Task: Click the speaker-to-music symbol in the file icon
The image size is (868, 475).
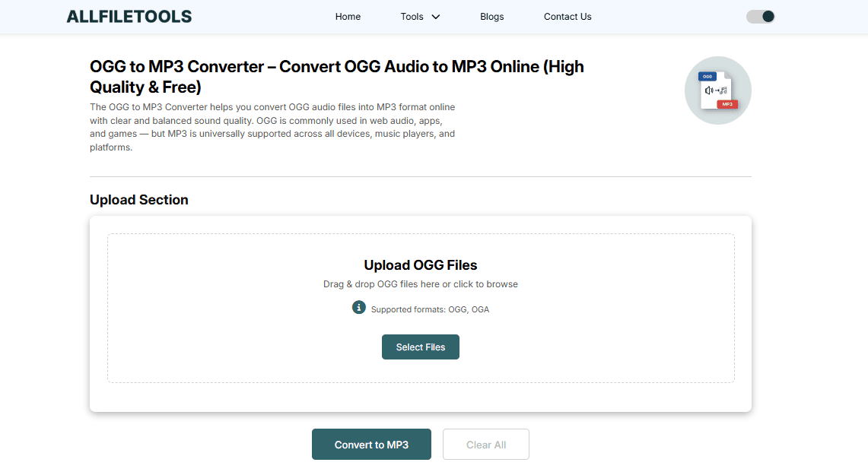Action: coord(716,90)
